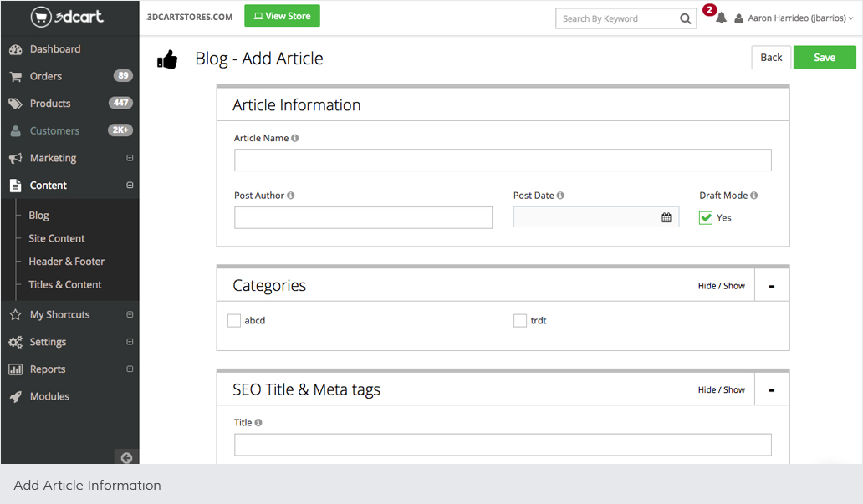The width and height of the screenshot is (863, 504).
Task: Click the Draft Mode info icon
Action: [754, 196]
